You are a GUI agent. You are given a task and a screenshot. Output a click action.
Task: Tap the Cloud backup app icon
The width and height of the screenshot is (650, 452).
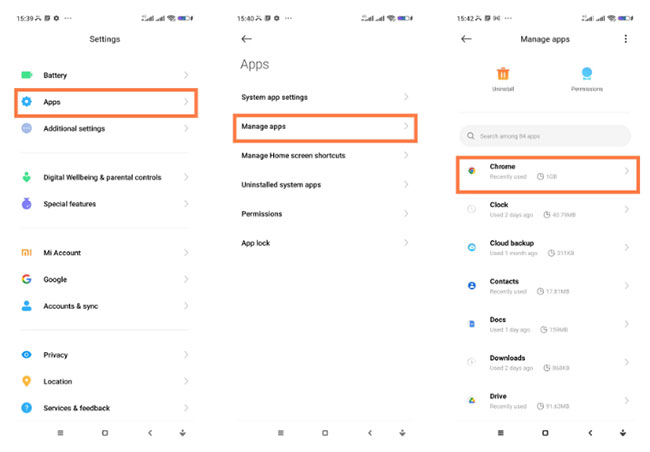pyautogui.click(x=472, y=247)
